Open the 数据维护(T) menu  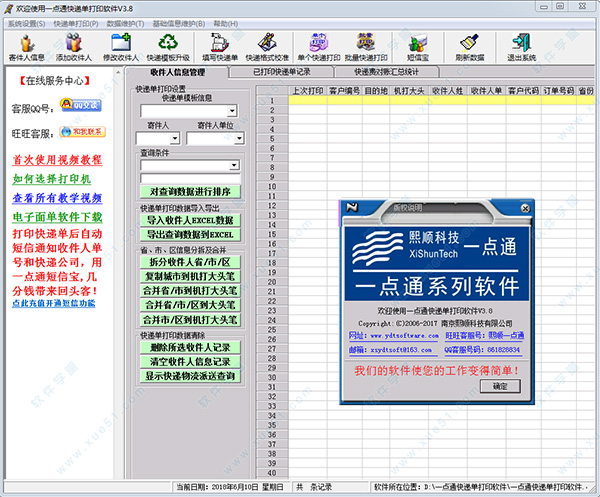point(125,24)
